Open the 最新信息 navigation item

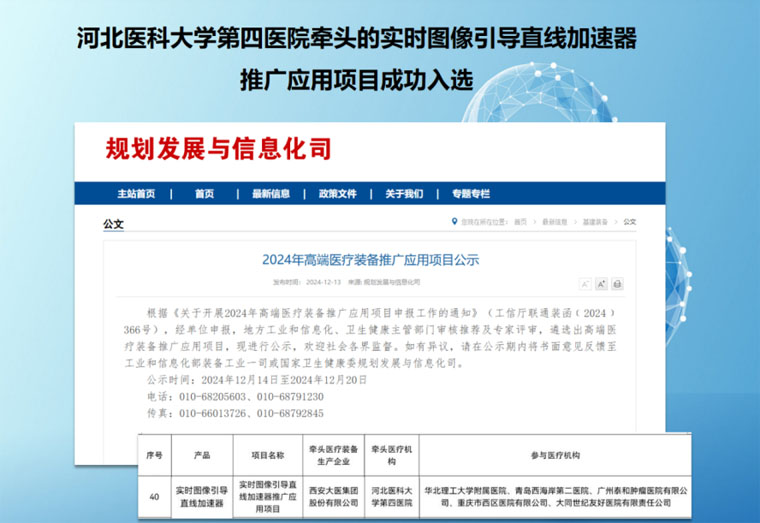click(x=271, y=194)
